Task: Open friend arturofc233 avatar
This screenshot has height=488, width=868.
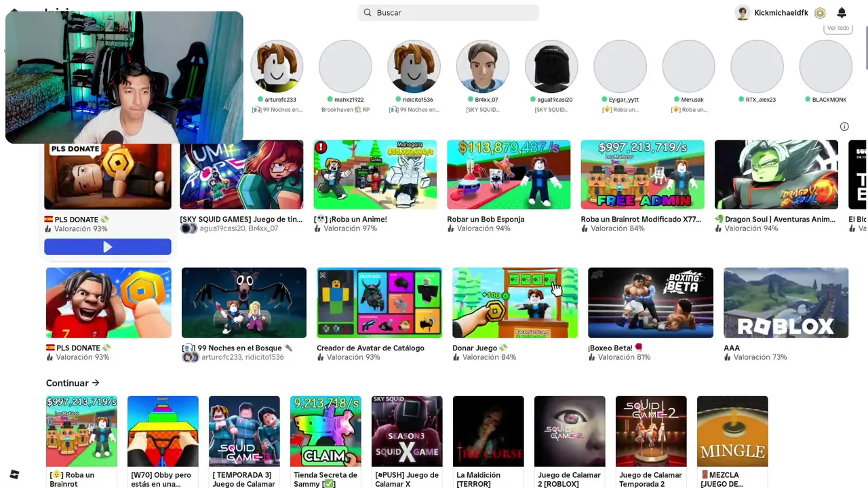Action: point(277,66)
